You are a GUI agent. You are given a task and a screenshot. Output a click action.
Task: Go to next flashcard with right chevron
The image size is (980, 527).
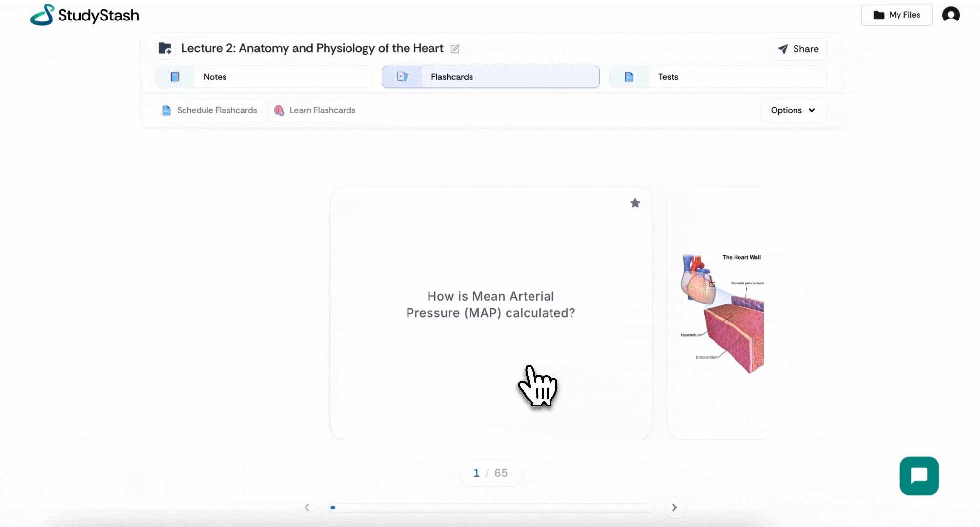(x=674, y=507)
